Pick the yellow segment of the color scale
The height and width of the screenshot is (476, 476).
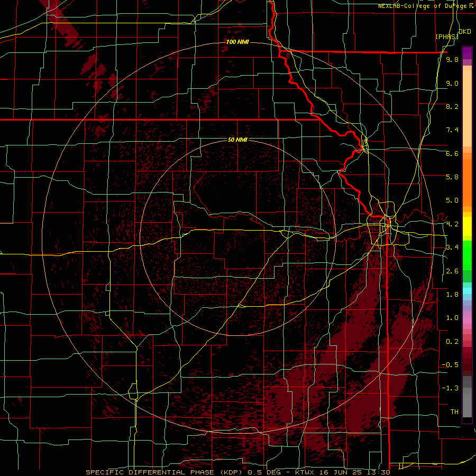tap(467, 226)
